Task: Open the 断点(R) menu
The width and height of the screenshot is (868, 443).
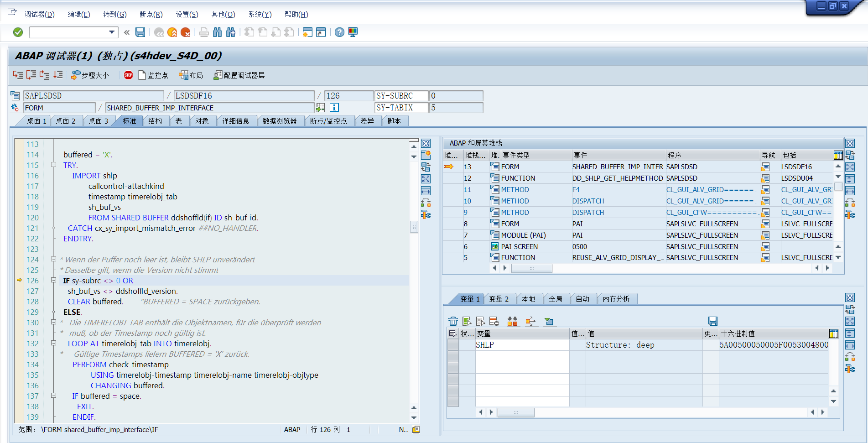Action: [x=151, y=14]
